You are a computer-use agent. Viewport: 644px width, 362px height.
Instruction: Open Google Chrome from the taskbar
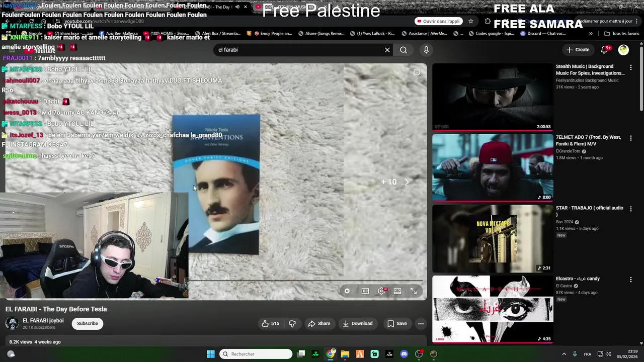331,354
